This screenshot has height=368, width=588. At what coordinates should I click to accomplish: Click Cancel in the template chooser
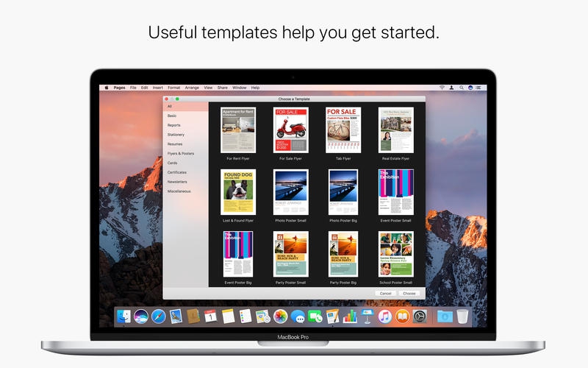click(x=385, y=293)
